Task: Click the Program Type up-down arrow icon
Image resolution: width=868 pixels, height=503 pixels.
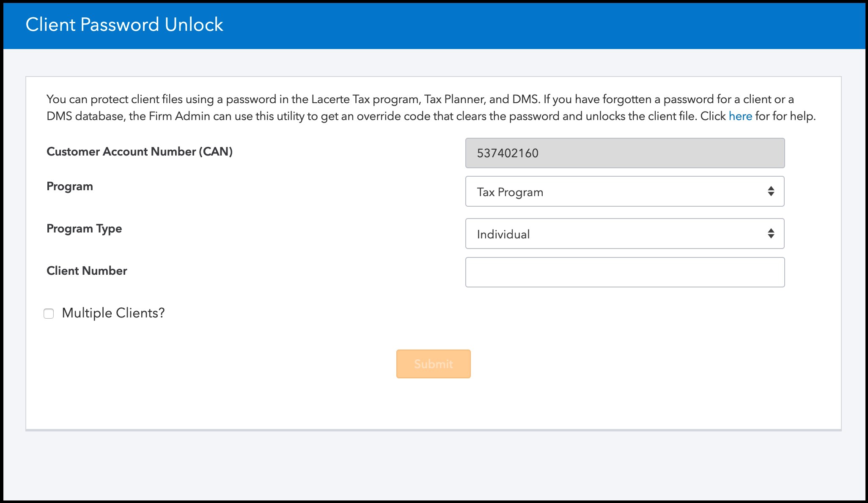Action: 771,233
